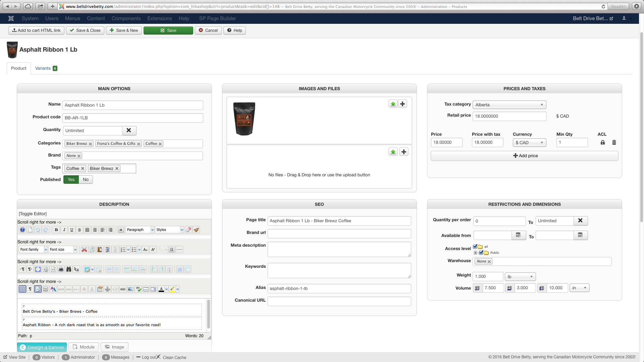Click the ACL lock icon
The height and width of the screenshot is (362, 644).
pyautogui.click(x=603, y=142)
